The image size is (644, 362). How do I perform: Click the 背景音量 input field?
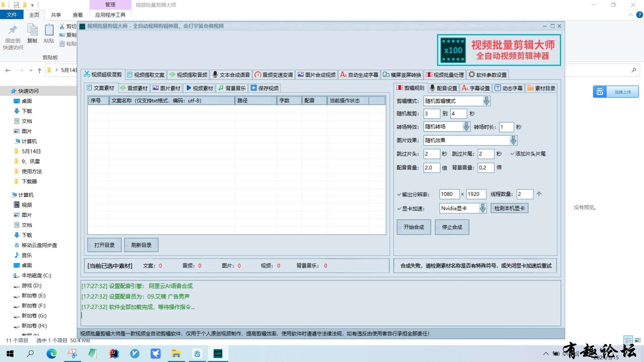(x=486, y=168)
